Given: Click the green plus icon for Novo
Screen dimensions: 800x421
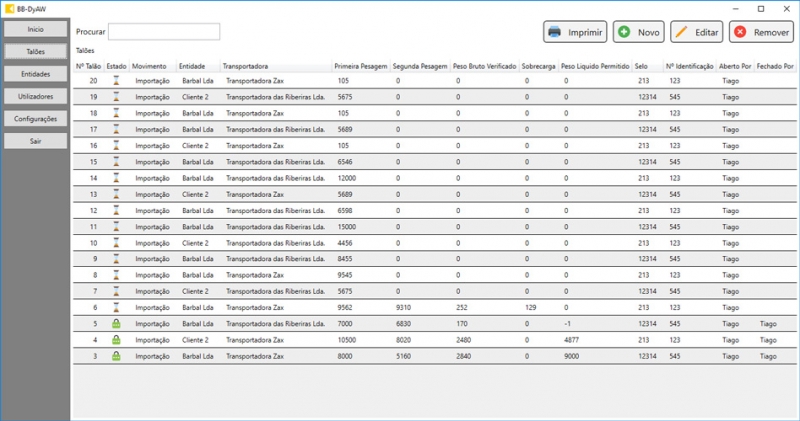Looking at the screenshot, I should coord(624,32).
